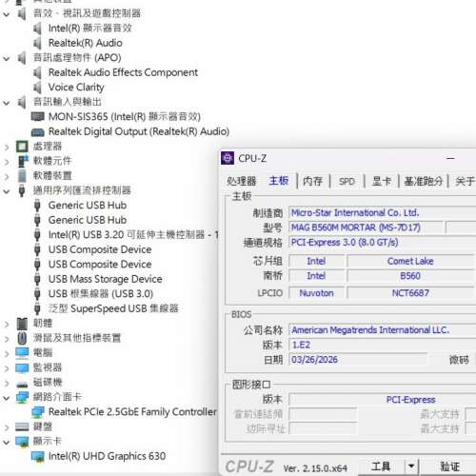Image resolution: width=476 pixels, height=476 pixels.
Task: Select the Nuvoton LPCIO value
Action: (317, 293)
